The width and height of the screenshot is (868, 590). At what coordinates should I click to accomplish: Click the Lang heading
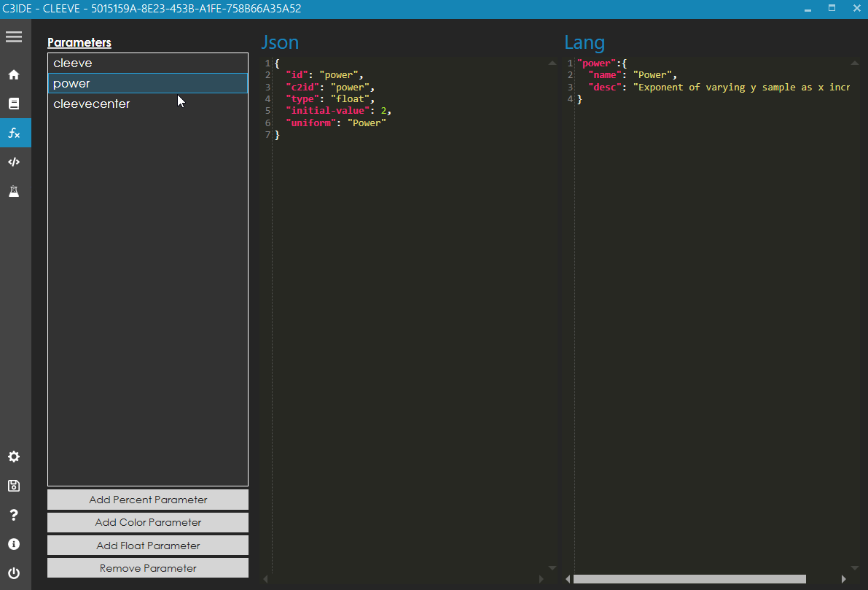(x=584, y=42)
